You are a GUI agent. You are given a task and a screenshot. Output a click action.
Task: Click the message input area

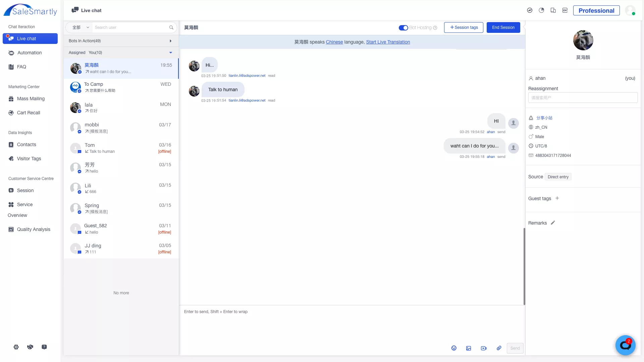point(352,323)
